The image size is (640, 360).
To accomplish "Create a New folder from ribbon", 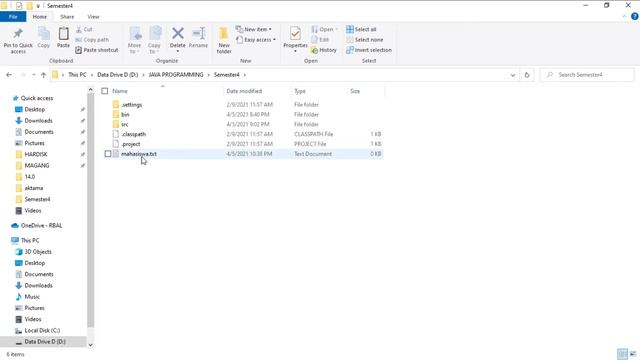I will [224, 40].
